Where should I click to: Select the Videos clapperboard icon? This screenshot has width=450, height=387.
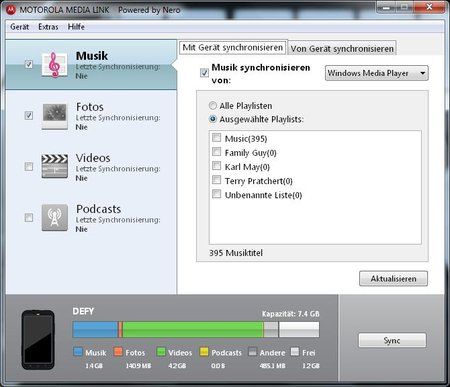[55, 166]
